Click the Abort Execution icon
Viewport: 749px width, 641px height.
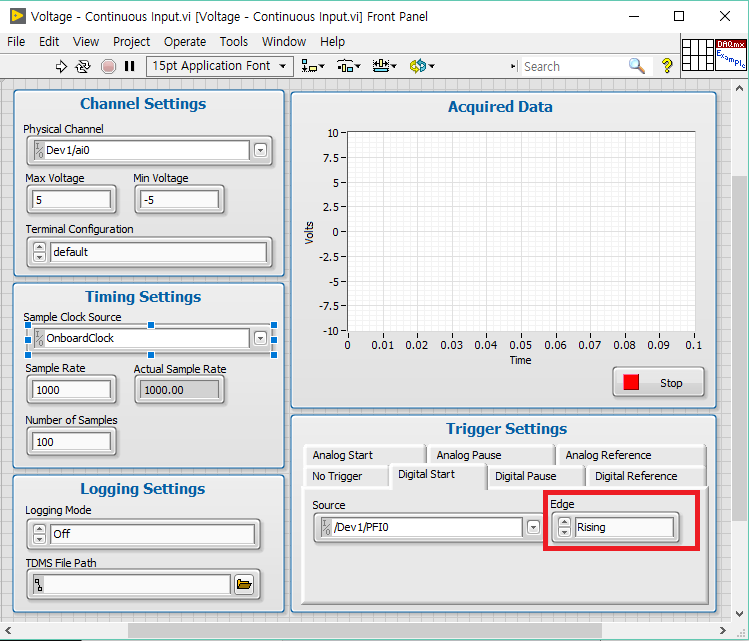(x=108, y=66)
